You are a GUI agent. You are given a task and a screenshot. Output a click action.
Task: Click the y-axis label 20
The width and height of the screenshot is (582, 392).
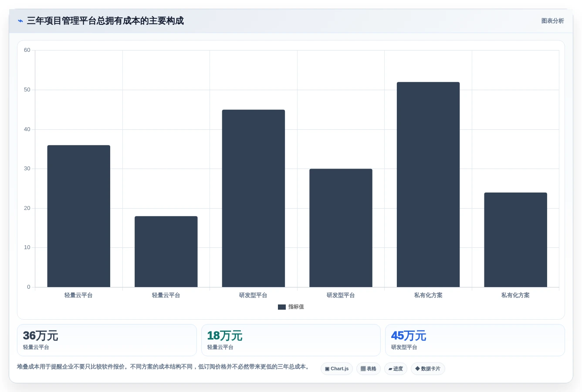click(x=27, y=208)
